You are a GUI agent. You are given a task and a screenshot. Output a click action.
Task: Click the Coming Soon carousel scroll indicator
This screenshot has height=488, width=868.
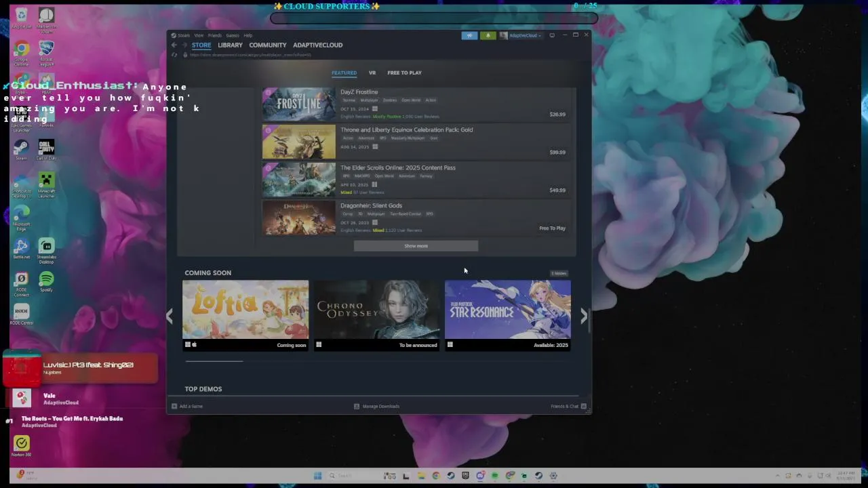coord(214,361)
